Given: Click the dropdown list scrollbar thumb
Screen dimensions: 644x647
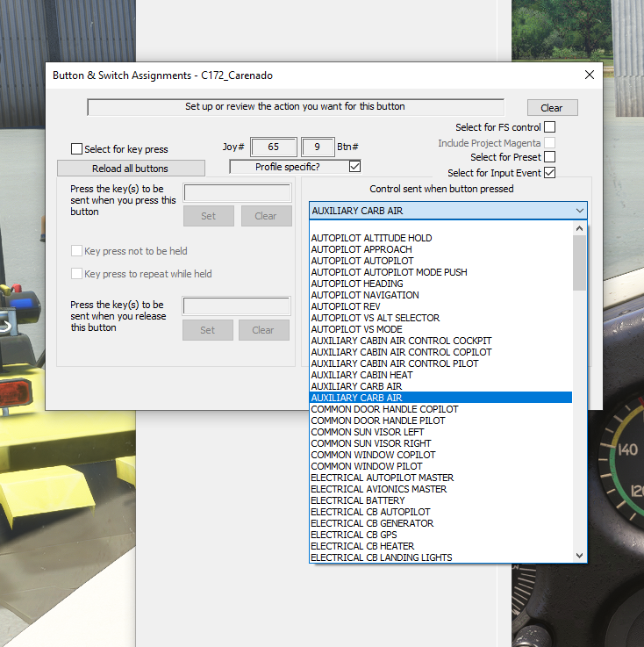Looking at the screenshot, I should click(579, 262).
